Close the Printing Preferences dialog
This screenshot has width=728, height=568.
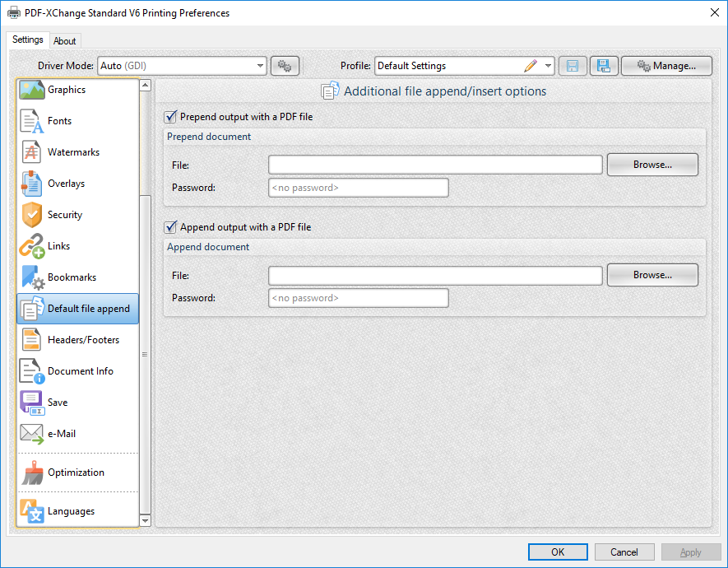(715, 12)
